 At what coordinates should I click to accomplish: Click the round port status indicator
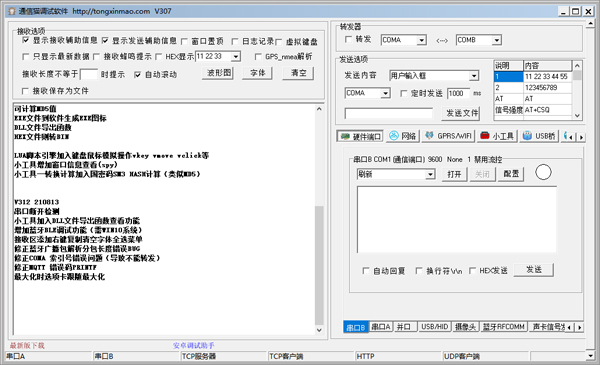pyautogui.click(x=543, y=172)
